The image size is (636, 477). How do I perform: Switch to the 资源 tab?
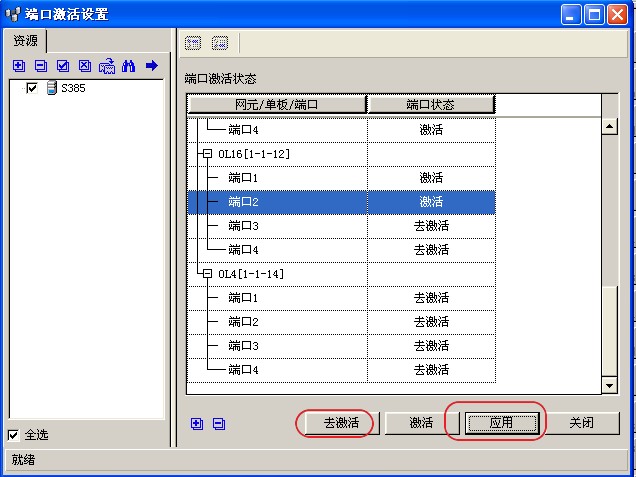coord(25,41)
